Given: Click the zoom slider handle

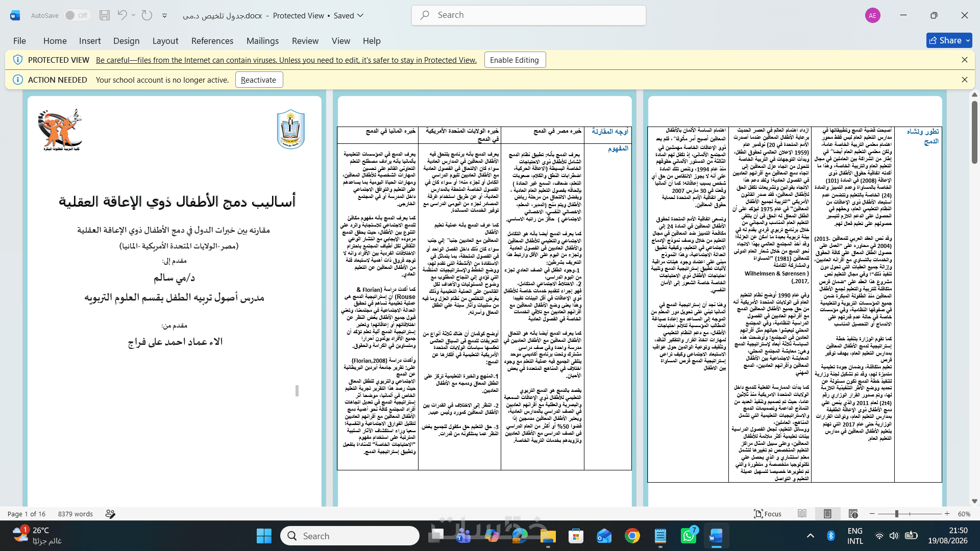Looking at the screenshot, I should [x=896, y=514].
